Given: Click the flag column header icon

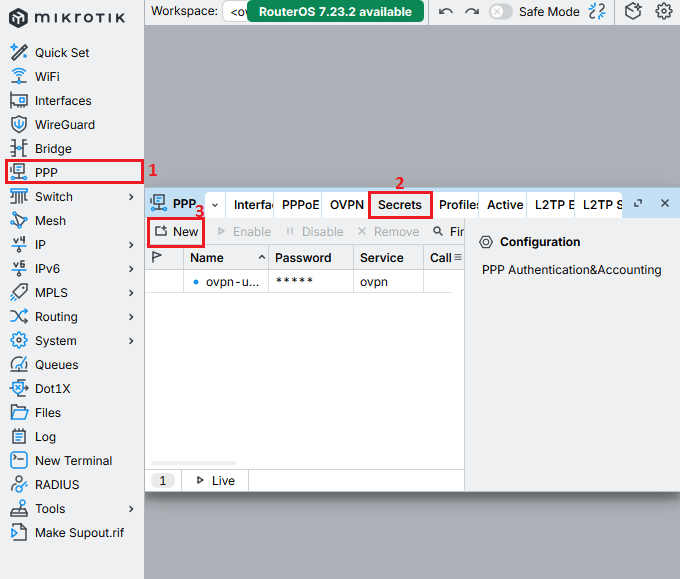Looking at the screenshot, I should click(x=157, y=257).
